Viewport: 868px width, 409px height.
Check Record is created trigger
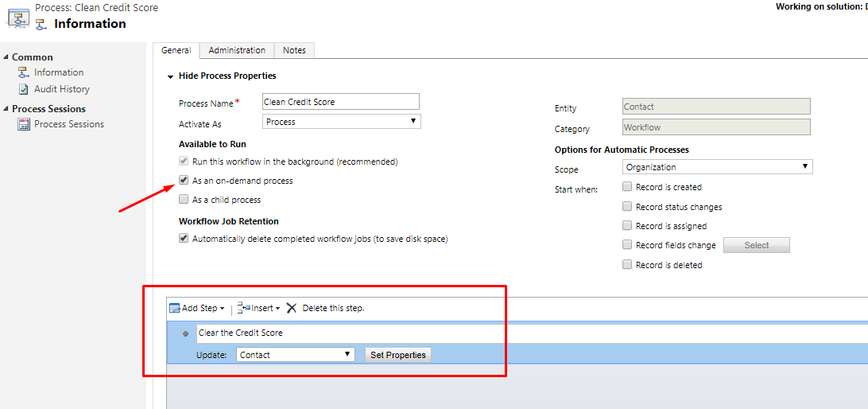click(x=627, y=187)
